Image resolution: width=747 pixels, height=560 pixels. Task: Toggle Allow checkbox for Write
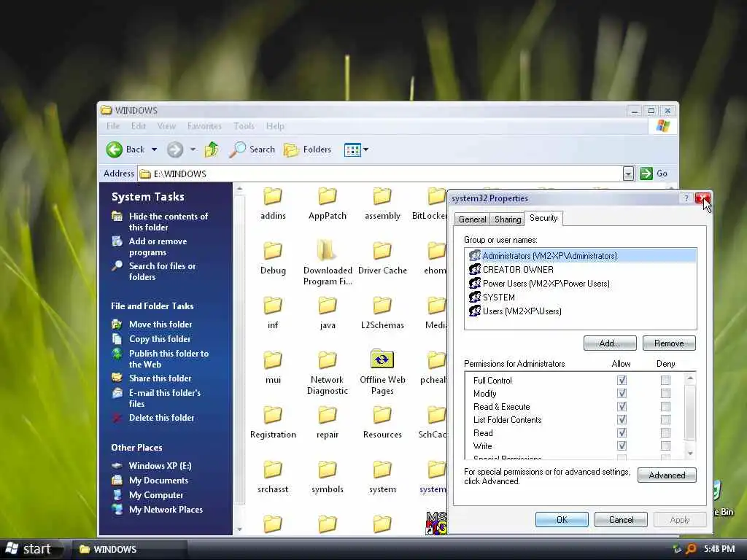pyautogui.click(x=622, y=446)
